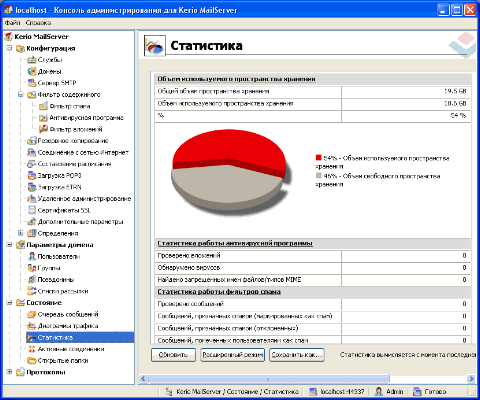Click the scrollbar right arrow
480x400 pixels.
tap(471, 379)
